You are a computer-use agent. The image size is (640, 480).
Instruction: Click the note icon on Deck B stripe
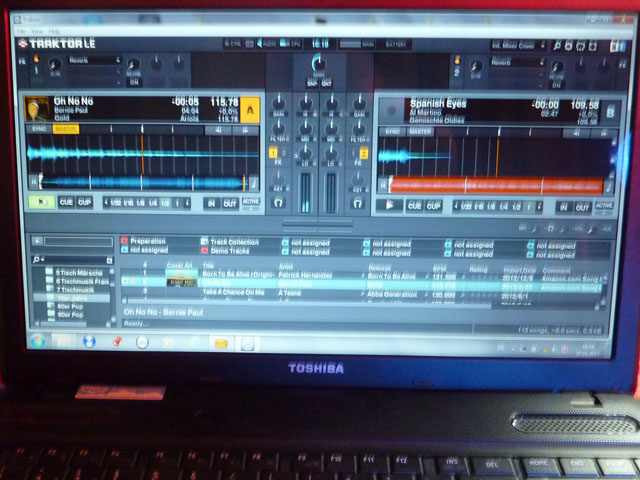(609, 187)
